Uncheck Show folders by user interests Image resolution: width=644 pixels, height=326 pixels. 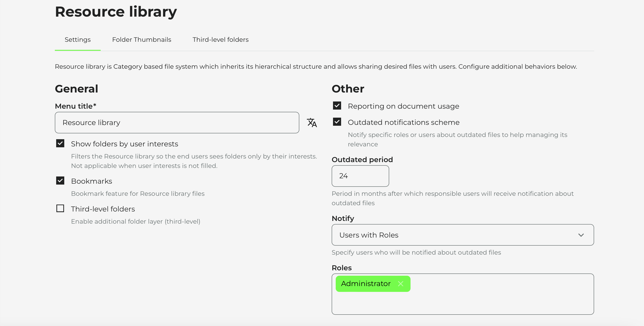[x=60, y=143]
